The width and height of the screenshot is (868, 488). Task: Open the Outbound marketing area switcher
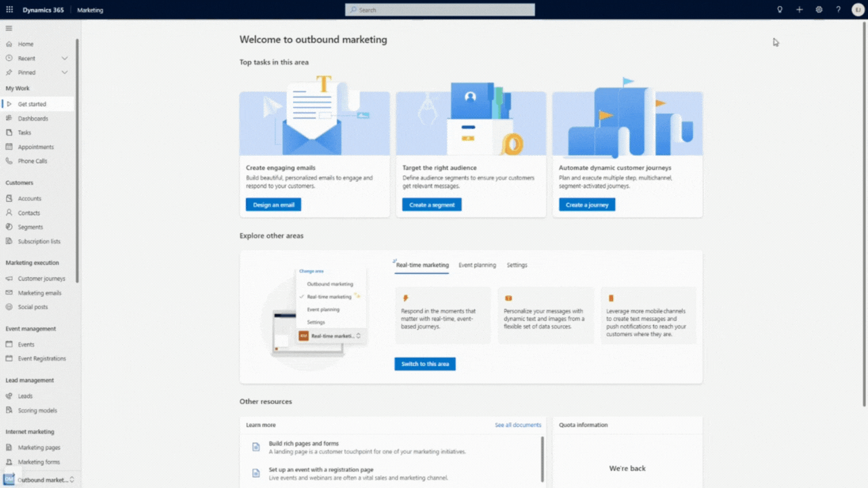41,479
